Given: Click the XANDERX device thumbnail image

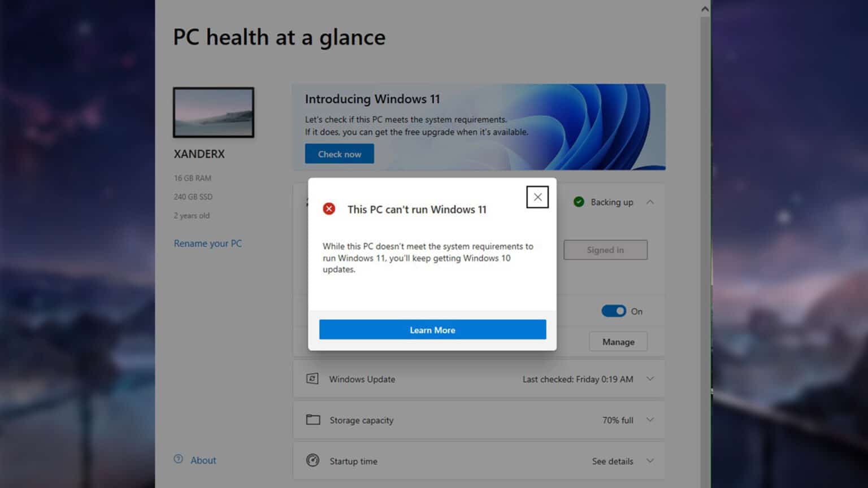Looking at the screenshot, I should click(x=214, y=112).
